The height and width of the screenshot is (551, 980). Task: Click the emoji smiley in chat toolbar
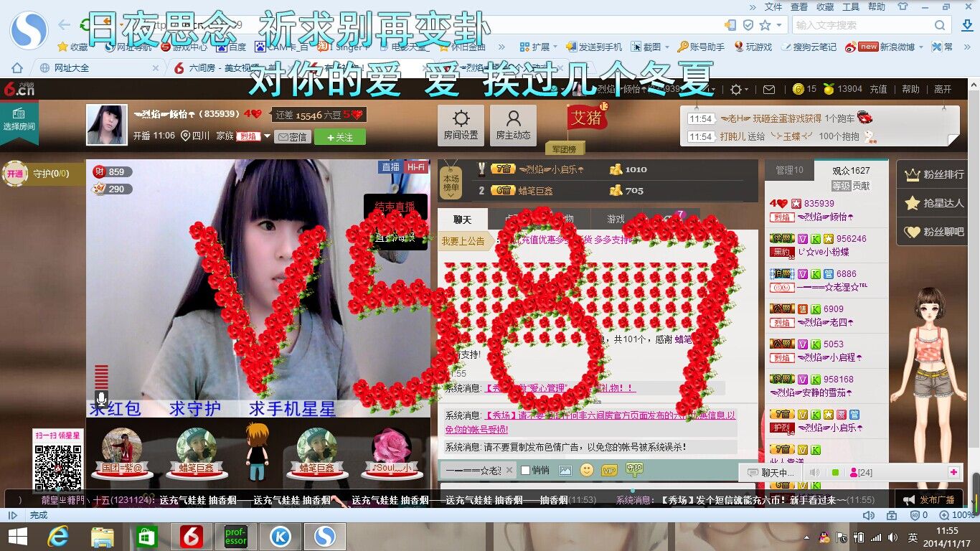coord(587,471)
